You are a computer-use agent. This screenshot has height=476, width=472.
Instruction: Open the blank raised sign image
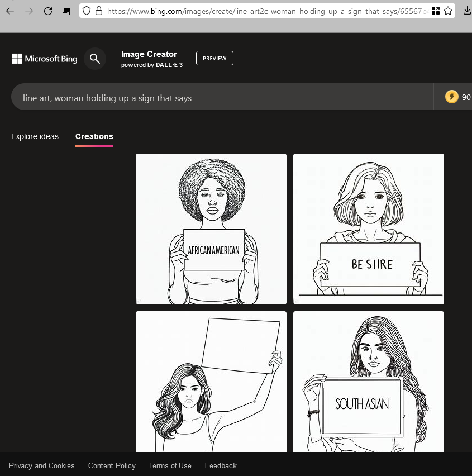[211, 382]
